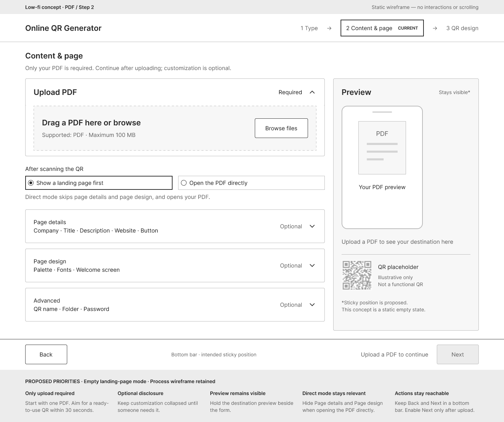
Task: Click the Required label
Action: point(290,92)
